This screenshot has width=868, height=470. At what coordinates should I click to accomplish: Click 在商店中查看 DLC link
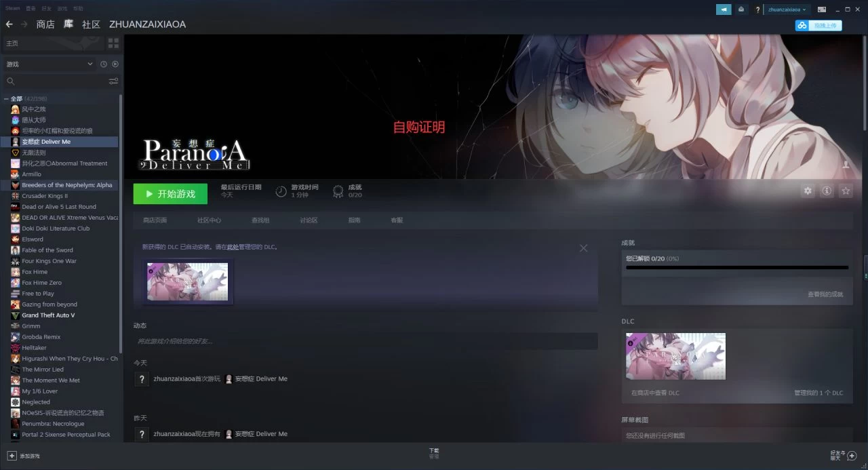[655, 393]
